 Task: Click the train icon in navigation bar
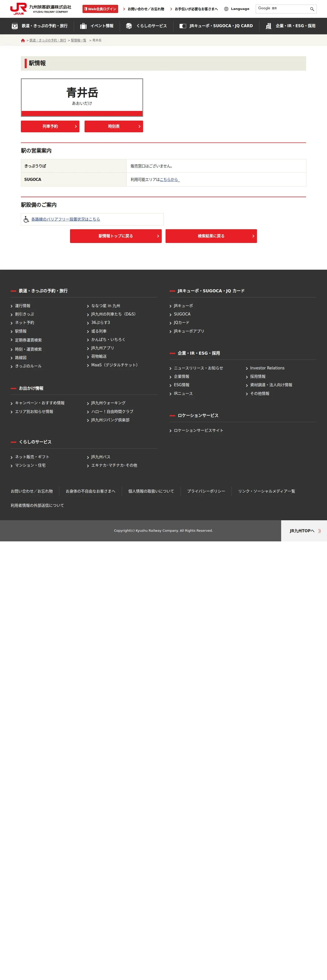15,26
